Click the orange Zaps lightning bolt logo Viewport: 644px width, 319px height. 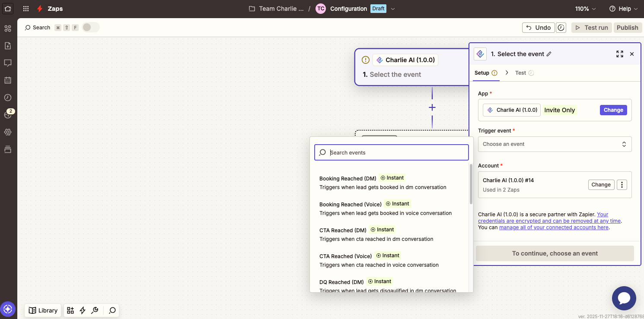coord(40,9)
